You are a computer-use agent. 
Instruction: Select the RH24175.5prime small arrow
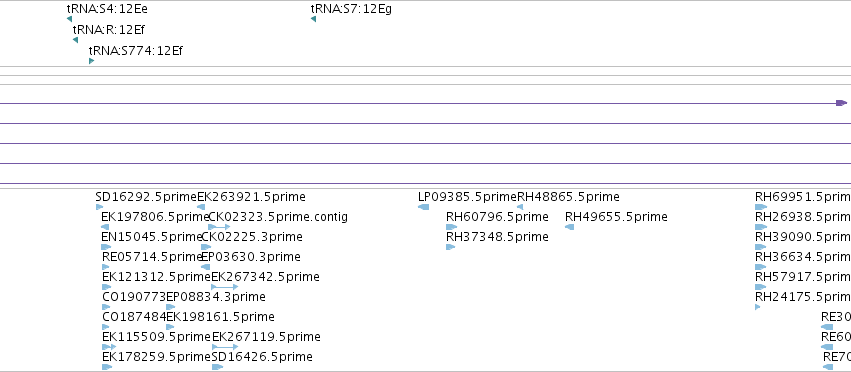pyautogui.click(x=758, y=307)
